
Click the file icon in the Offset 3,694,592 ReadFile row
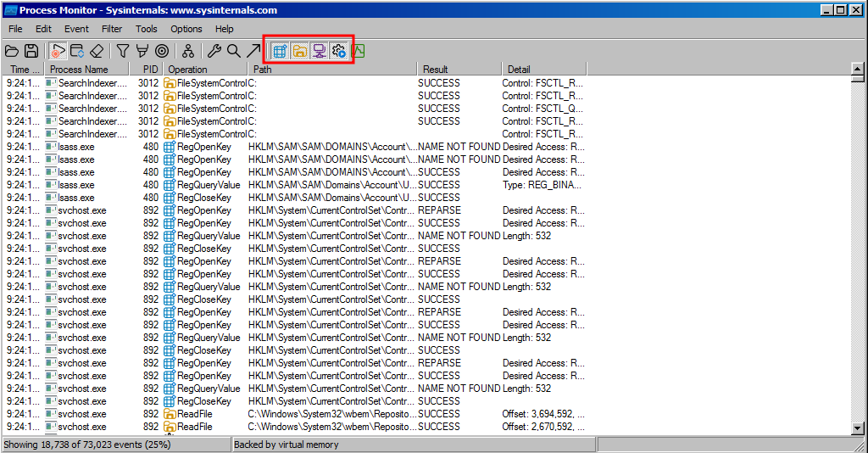click(x=170, y=414)
